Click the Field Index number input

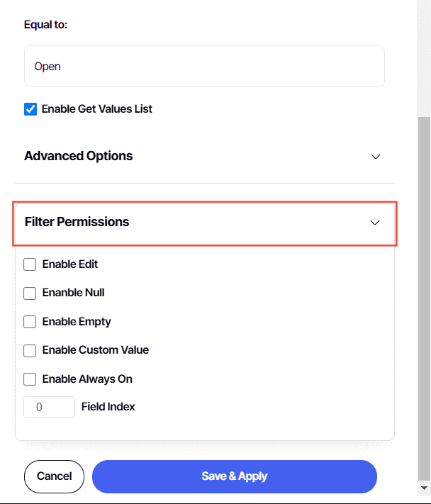(x=49, y=408)
